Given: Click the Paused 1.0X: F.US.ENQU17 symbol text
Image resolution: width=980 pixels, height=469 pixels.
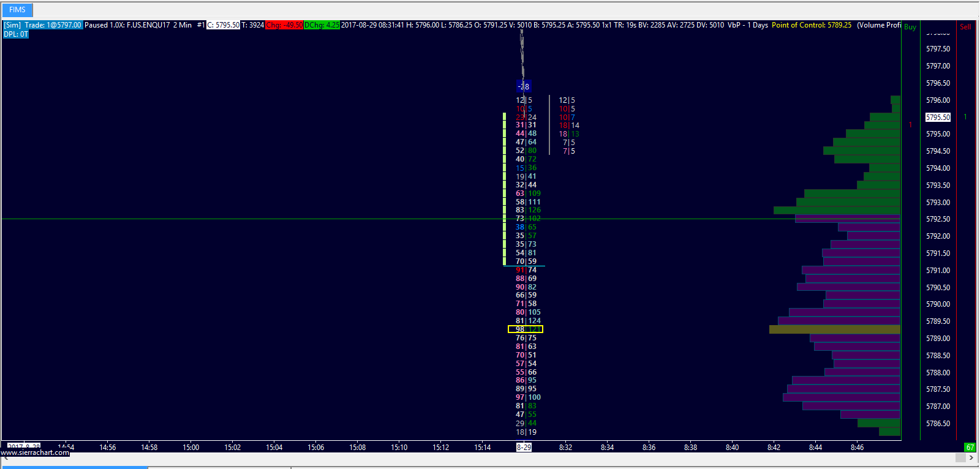Looking at the screenshot, I should (x=127, y=25).
